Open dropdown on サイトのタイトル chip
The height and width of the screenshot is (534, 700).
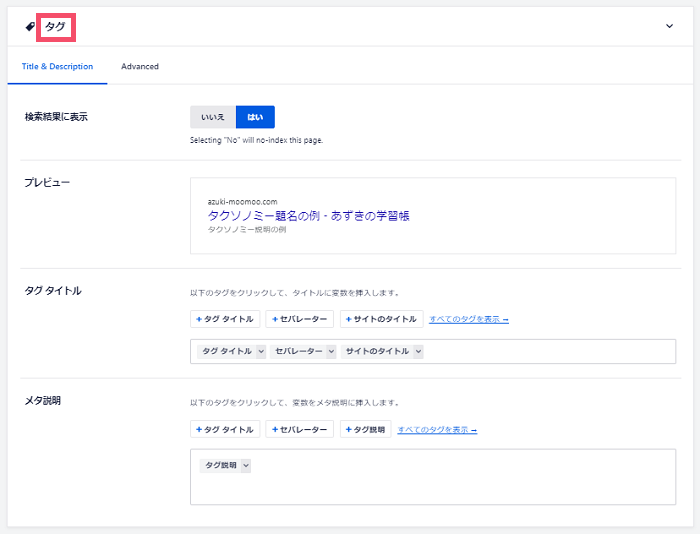[418, 351]
